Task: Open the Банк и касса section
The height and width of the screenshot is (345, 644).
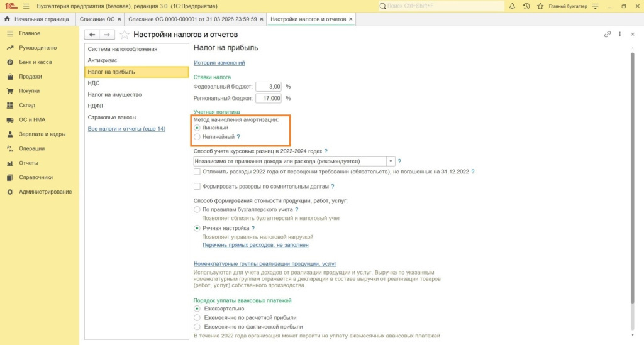Action: pos(35,62)
